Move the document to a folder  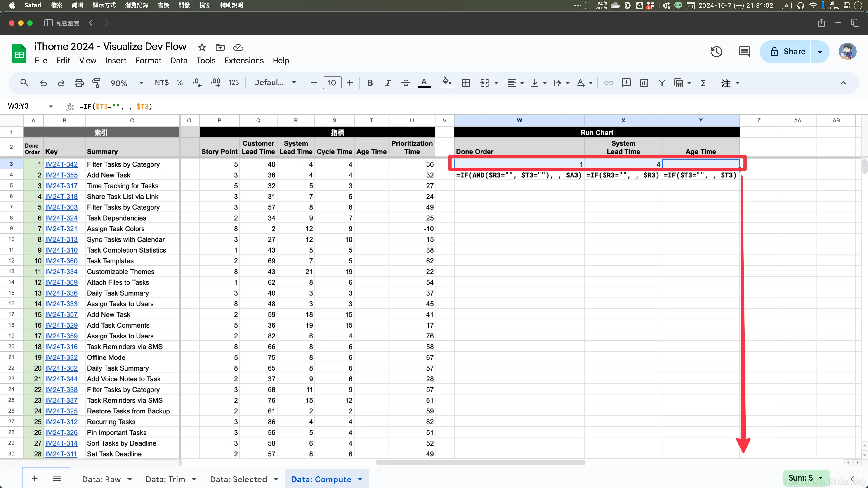coord(220,47)
